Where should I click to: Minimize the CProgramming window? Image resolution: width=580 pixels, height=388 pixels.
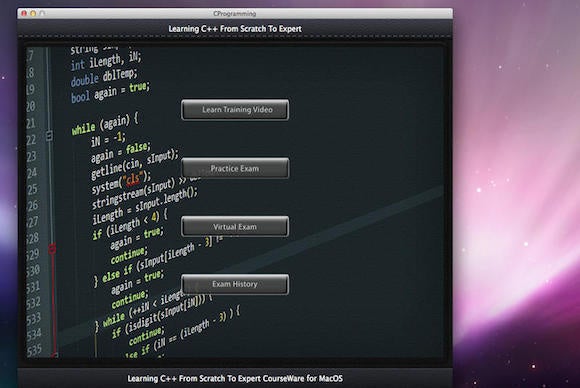[33, 13]
